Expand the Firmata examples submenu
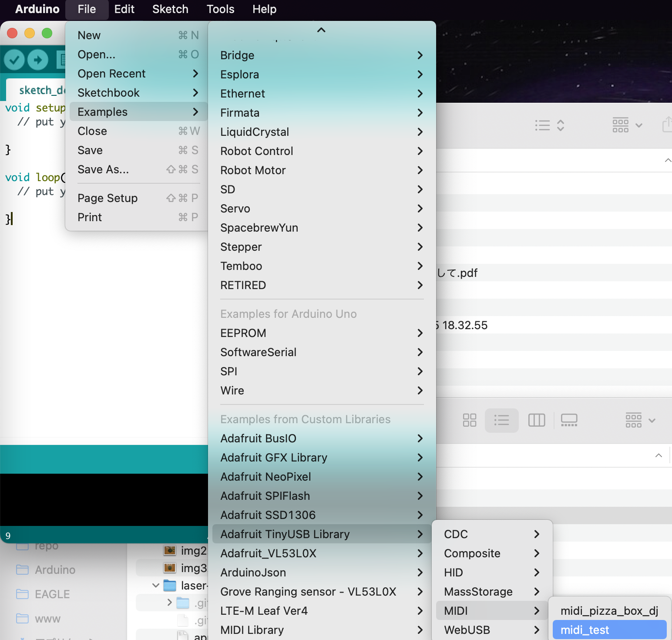This screenshot has width=672, height=640. (x=322, y=113)
